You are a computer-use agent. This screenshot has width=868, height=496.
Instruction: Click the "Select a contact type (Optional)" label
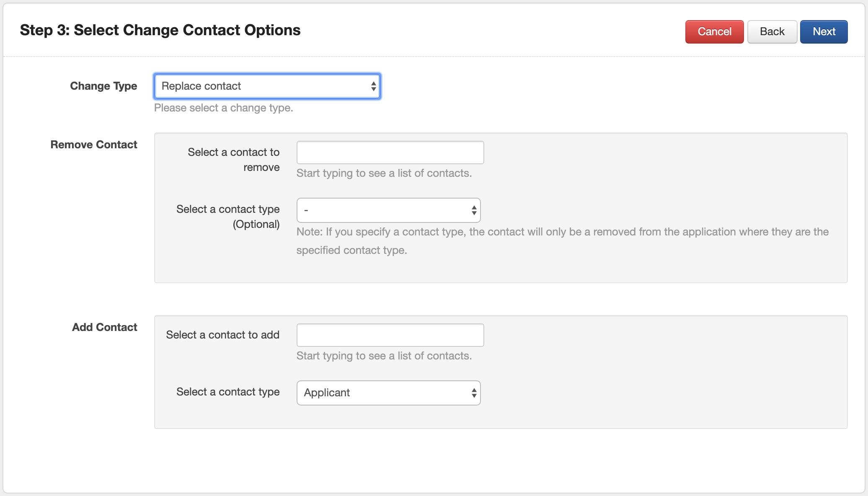tap(228, 217)
